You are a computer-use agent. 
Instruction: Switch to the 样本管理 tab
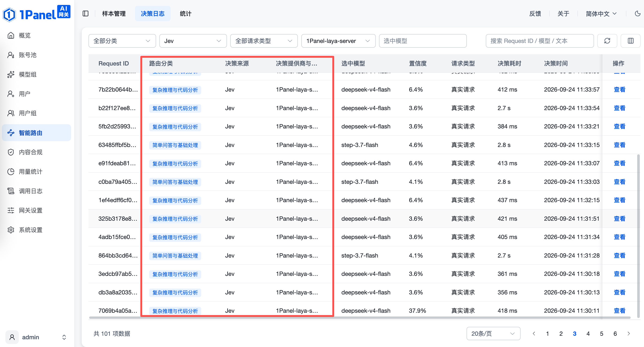tap(114, 14)
